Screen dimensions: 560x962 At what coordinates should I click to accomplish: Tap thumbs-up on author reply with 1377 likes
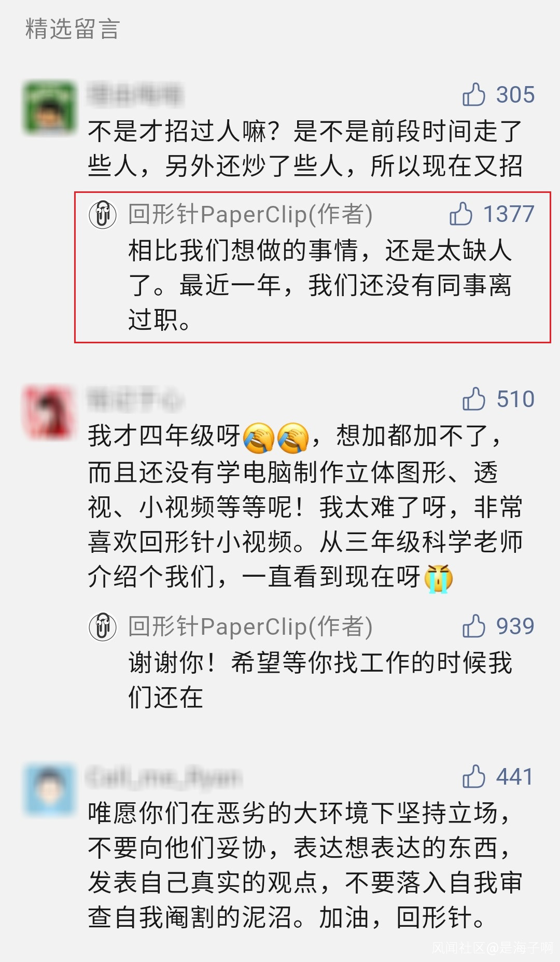[x=461, y=214]
